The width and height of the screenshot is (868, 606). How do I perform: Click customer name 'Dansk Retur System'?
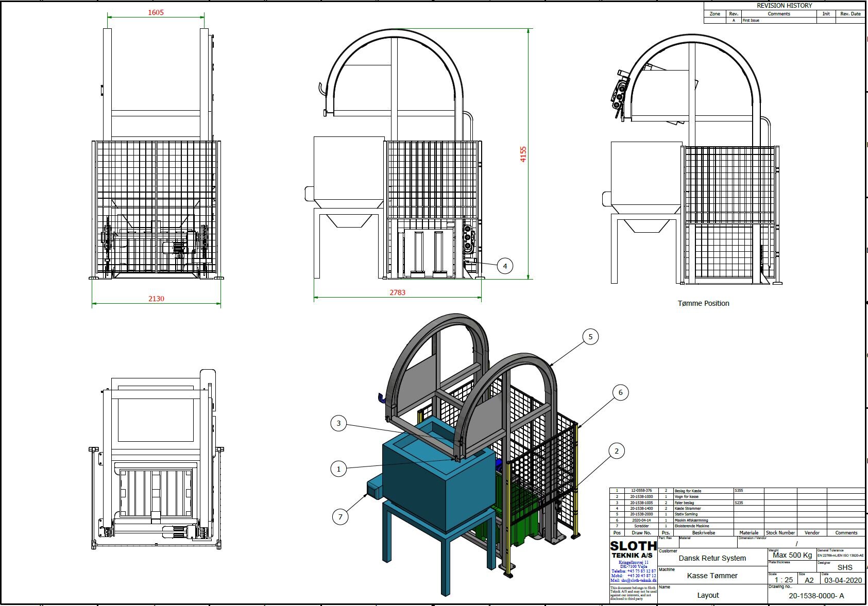(x=712, y=558)
